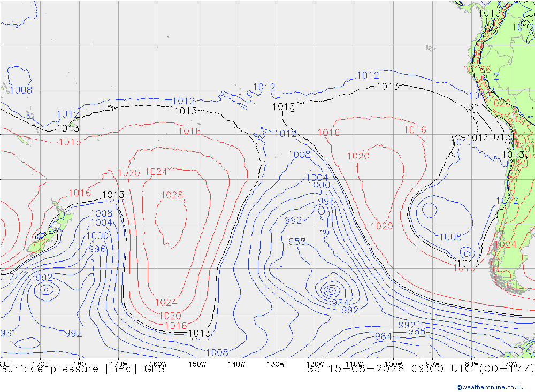Click the weatheronline.co.uk copyright link

(x=490, y=387)
